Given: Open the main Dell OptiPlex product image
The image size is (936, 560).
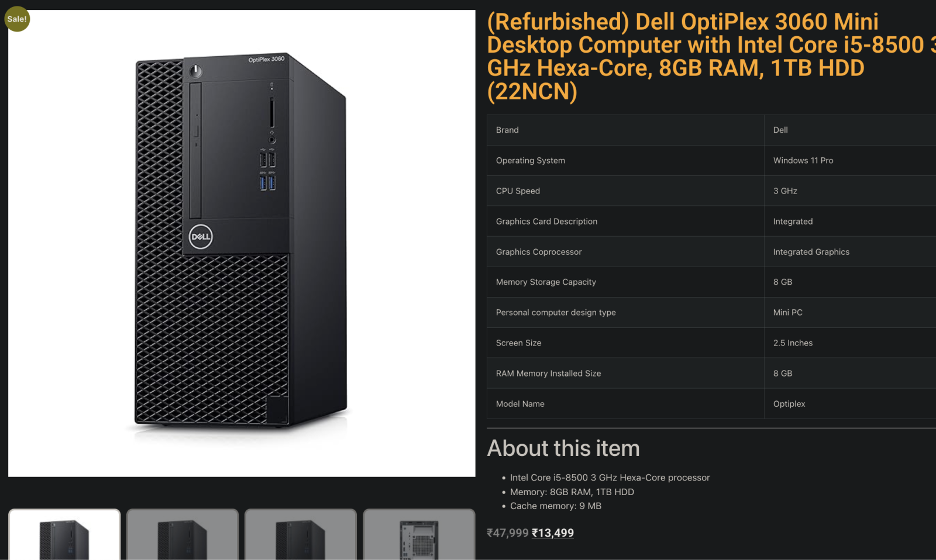Looking at the screenshot, I should point(242,243).
